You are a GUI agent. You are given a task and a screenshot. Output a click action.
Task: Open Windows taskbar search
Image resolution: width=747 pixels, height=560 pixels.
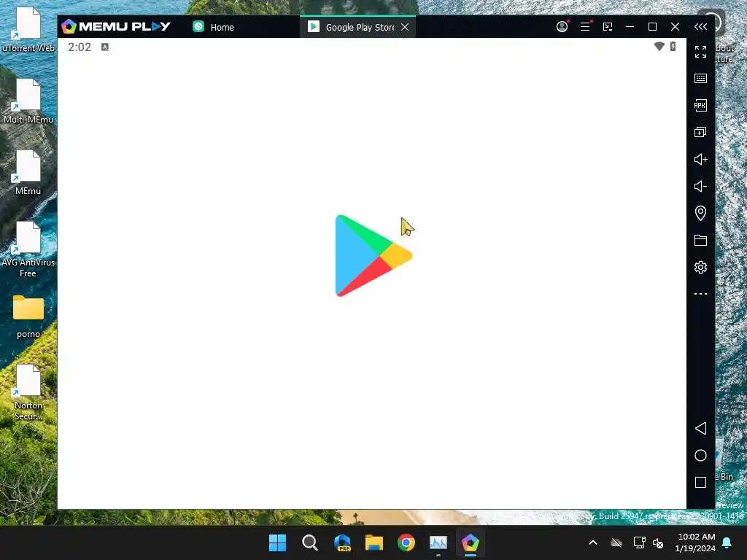point(309,542)
